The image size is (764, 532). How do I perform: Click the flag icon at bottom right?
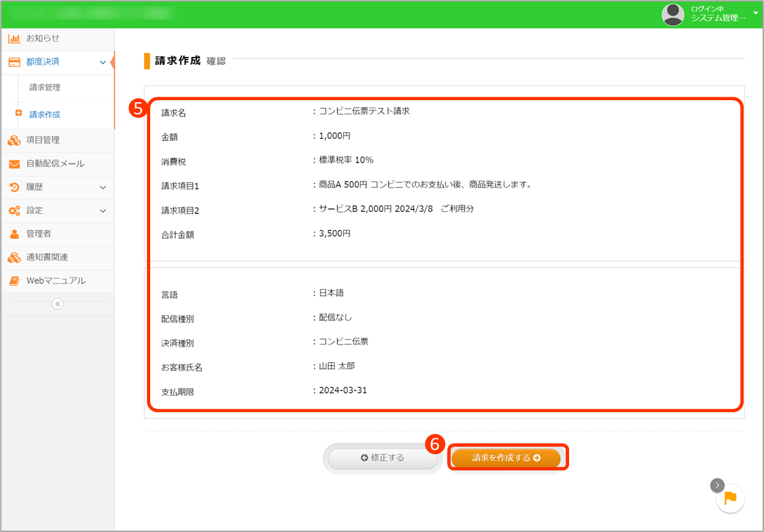click(x=730, y=498)
